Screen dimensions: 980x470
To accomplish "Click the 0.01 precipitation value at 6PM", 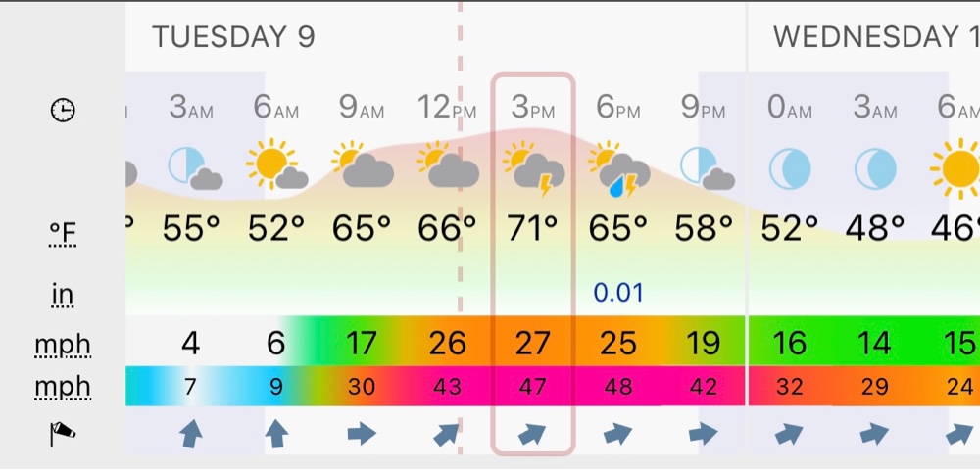I will (x=618, y=293).
